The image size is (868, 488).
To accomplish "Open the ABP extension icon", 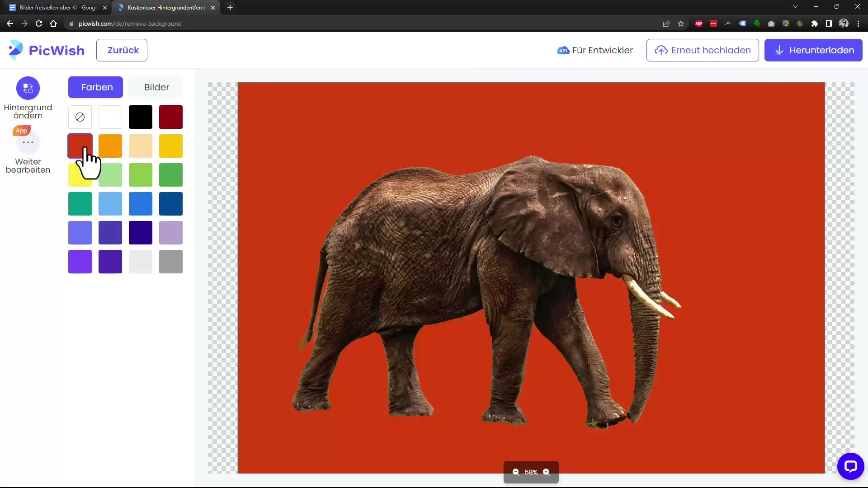I will click(x=699, y=23).
